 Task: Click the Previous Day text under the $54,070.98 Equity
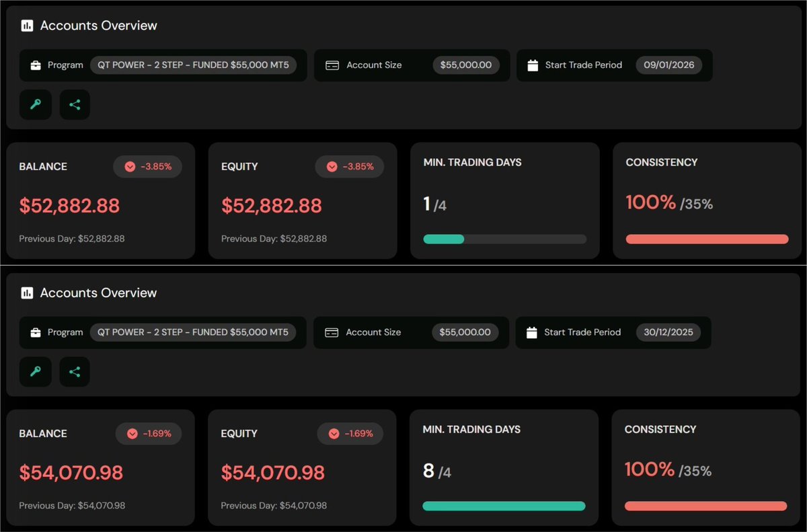click(274, 506)
